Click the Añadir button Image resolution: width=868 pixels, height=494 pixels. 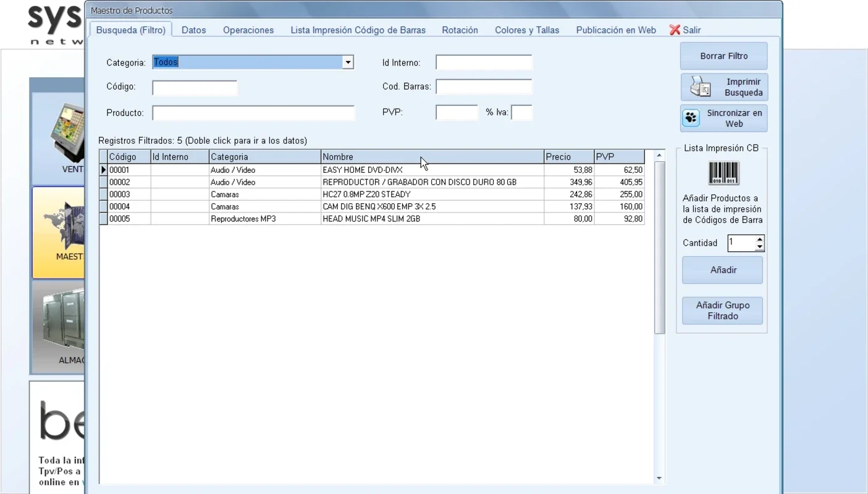coord(723,270)
